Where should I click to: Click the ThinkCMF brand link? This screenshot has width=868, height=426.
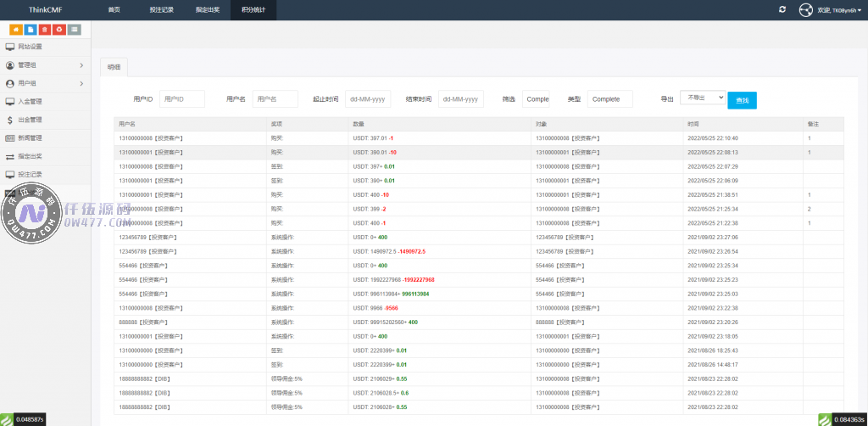(45, 9)
